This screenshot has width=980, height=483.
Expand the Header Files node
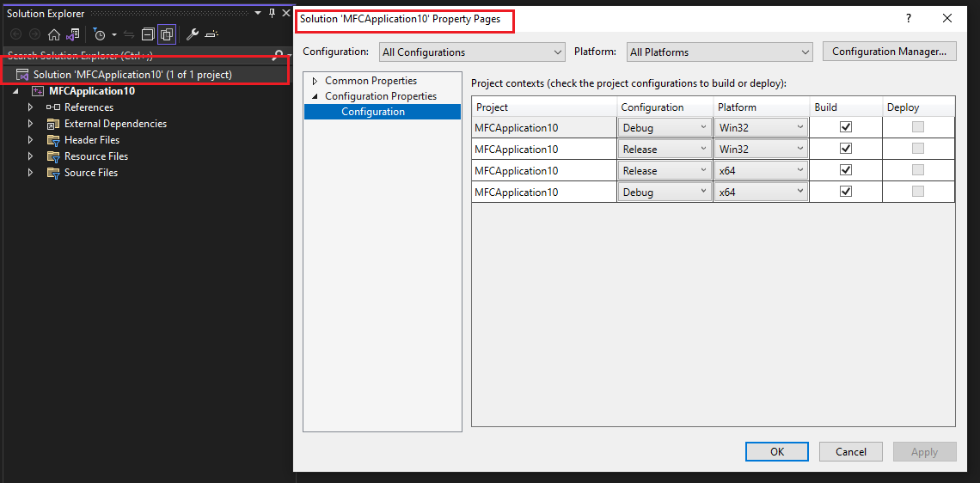(30, 140)
